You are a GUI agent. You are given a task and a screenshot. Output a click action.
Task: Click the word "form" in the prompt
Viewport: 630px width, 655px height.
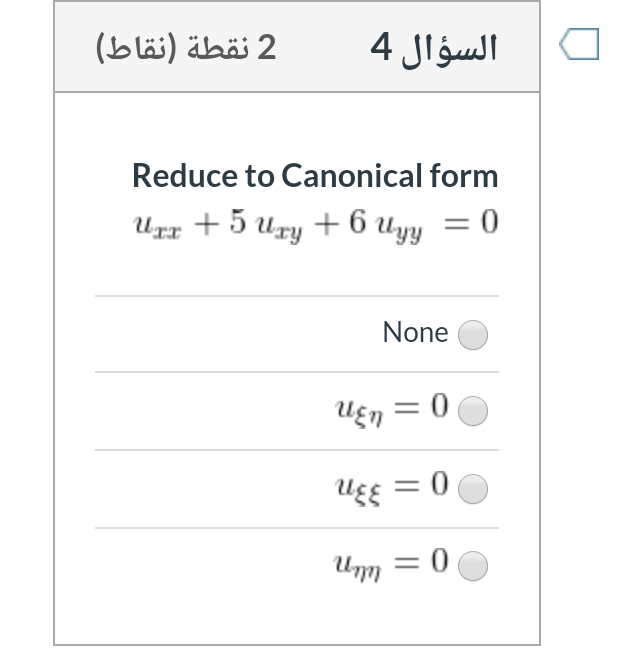(464, 176)
